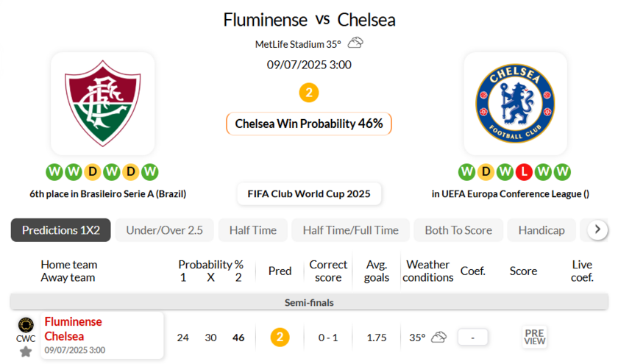The height and width of the screenshot is (364, 618).
Task: Click the FIFA Club World Cup 2025 link
Action: coord(309,194)
